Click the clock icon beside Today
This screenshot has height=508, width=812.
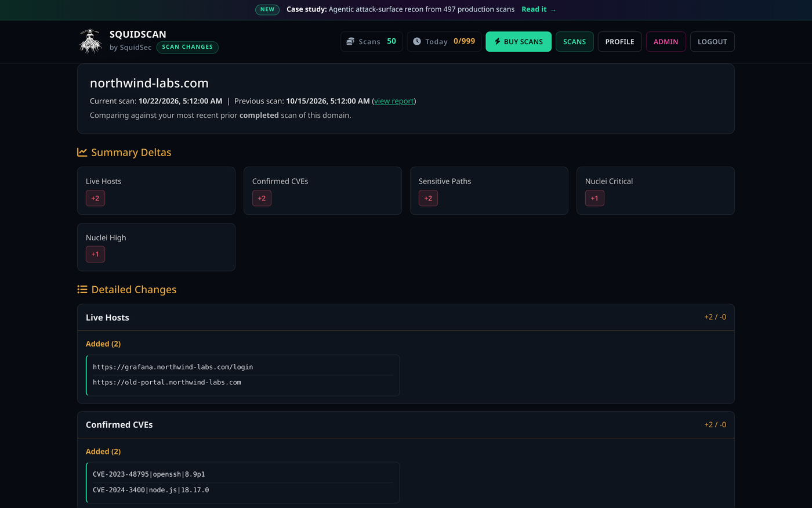point(416,42)
